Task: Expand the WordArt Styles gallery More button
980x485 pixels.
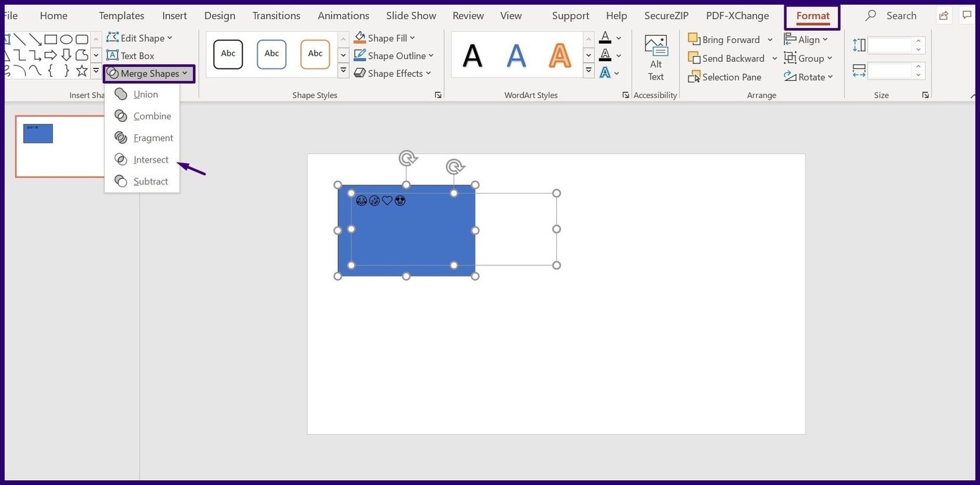Action: click(589, 70)
